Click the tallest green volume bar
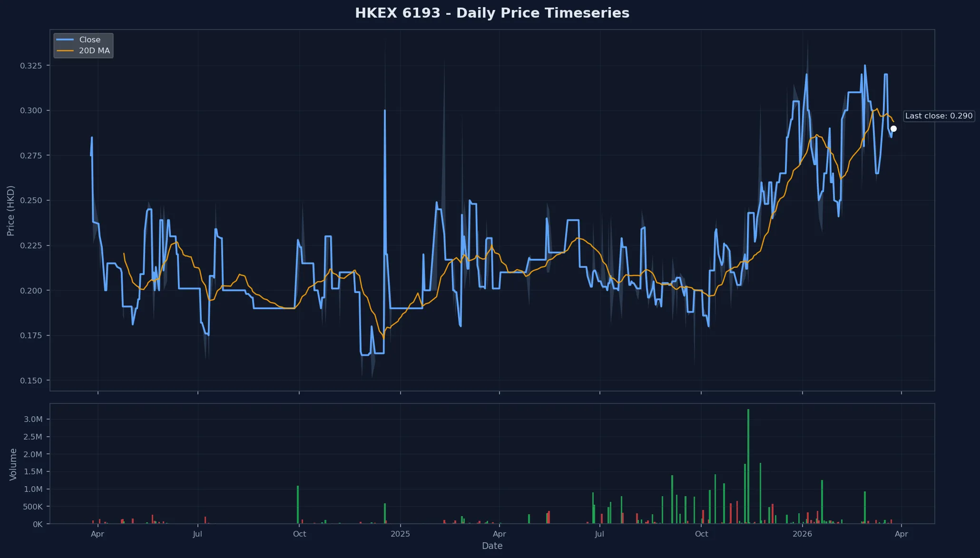Image resolution: width=980 pixels, height=558 pixels. (748, 466)
